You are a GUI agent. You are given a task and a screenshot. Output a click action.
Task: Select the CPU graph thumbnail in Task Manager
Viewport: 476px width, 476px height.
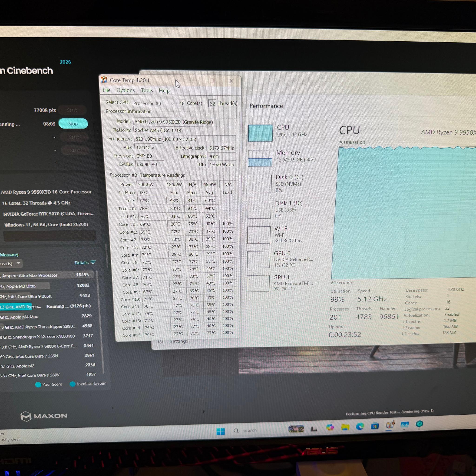[x=260, y=133]
